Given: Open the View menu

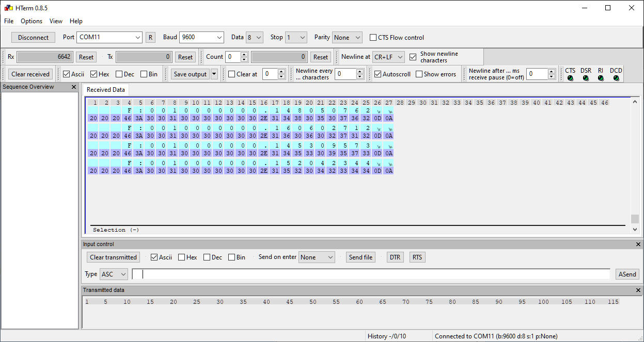Looking at the screenshot, I should pos(56,21).
